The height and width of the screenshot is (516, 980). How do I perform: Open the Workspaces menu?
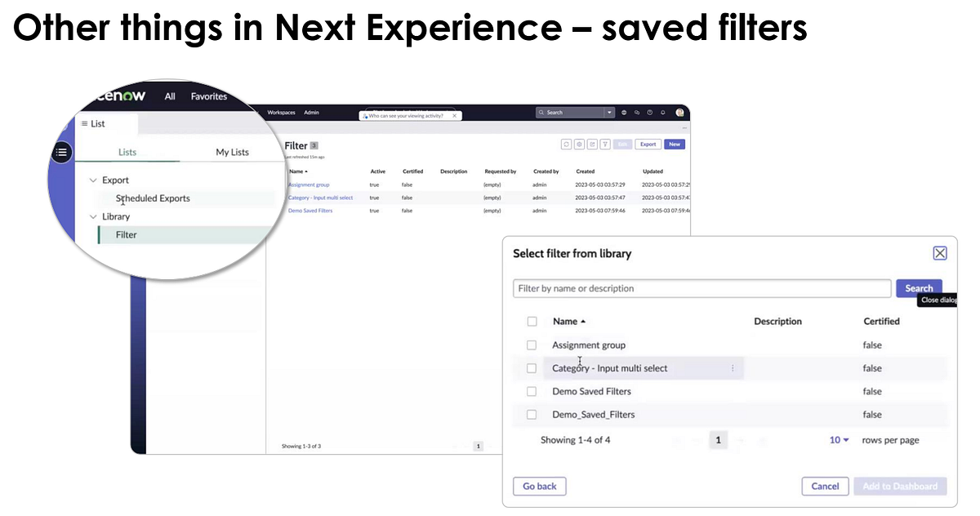tap(281, 112)
